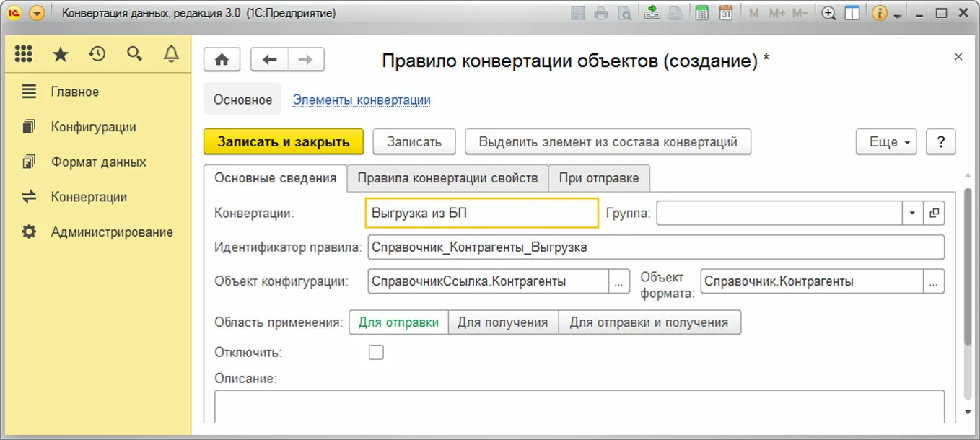The width and height of the screenshot is (980, 440).
Task: Select Для получения scope option
Action: coord(503,322)
